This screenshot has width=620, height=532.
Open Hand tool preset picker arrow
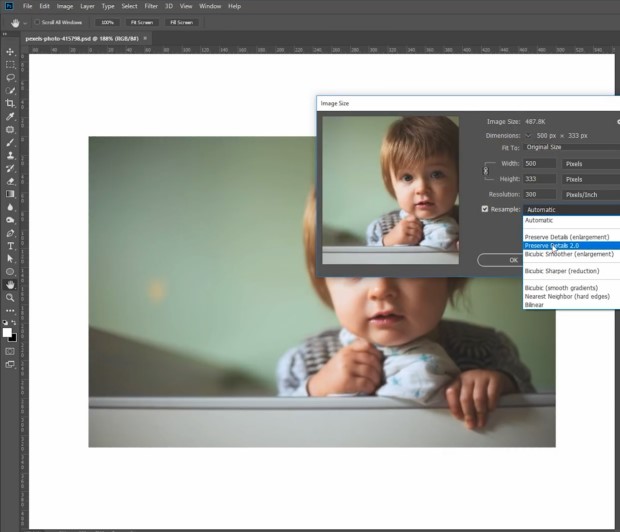[25, 23]
